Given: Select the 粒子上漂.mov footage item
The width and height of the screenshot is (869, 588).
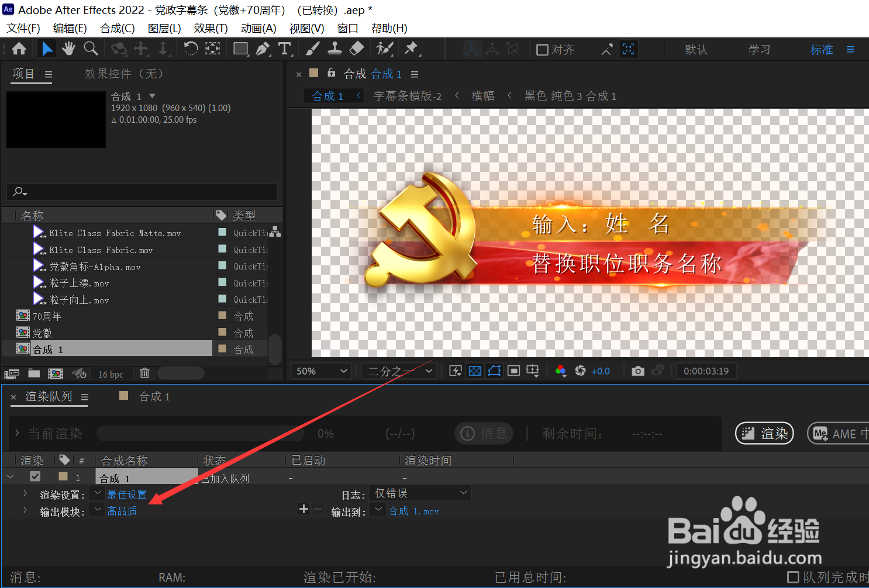Looking at the screenshot, I should [x=79, y=283].
